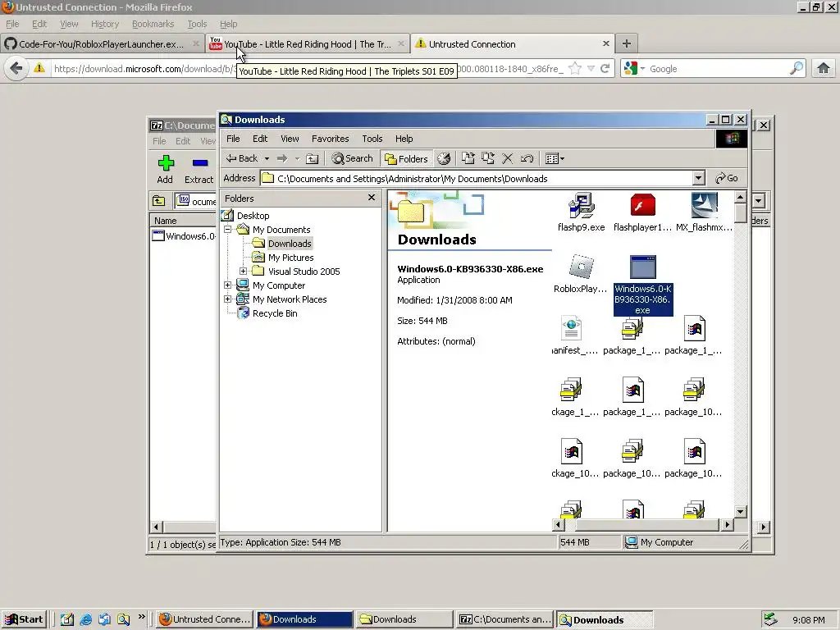Collapse My Documents tree node
The image size is (840, 630).
pos(228,230)
